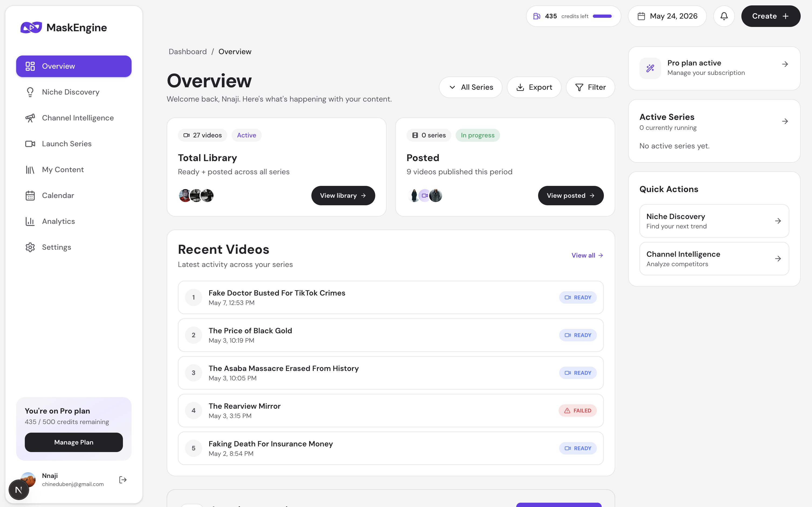Viewport: 812px width, 507px height.
Task: Click the Dashboard breadcrumb link
Action: pos(188,52)
